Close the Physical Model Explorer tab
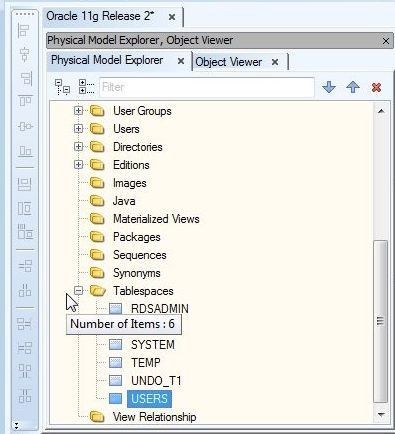The image size is (395, 434). (x=181, y=61)
